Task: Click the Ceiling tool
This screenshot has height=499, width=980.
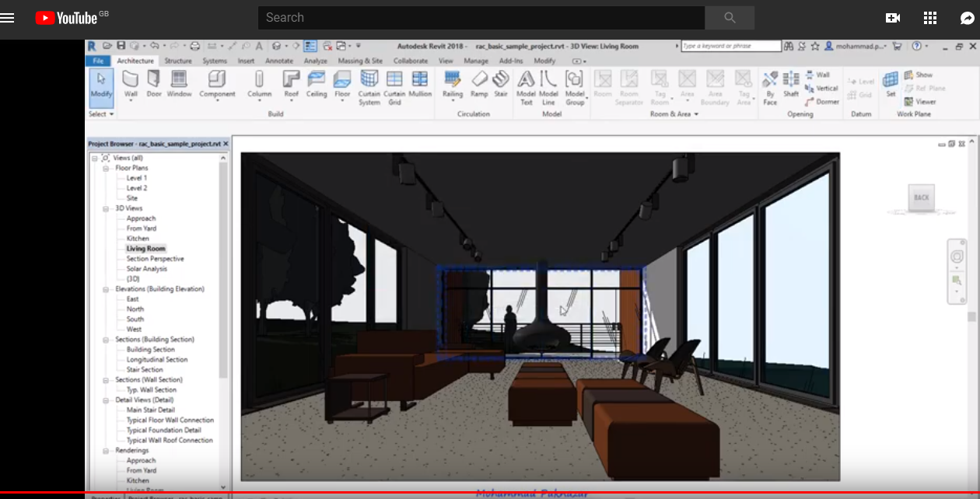Action: [x=317, y=85]
